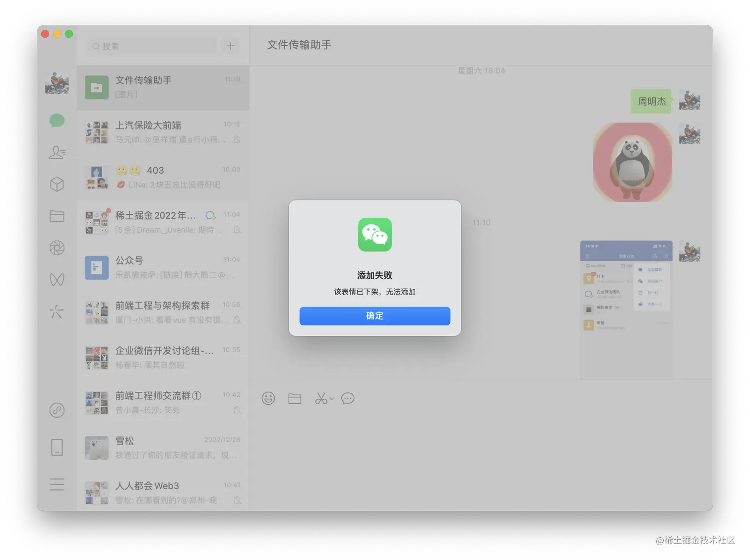
Task: Open the hamburger settings menu
Action: (57, 484)
